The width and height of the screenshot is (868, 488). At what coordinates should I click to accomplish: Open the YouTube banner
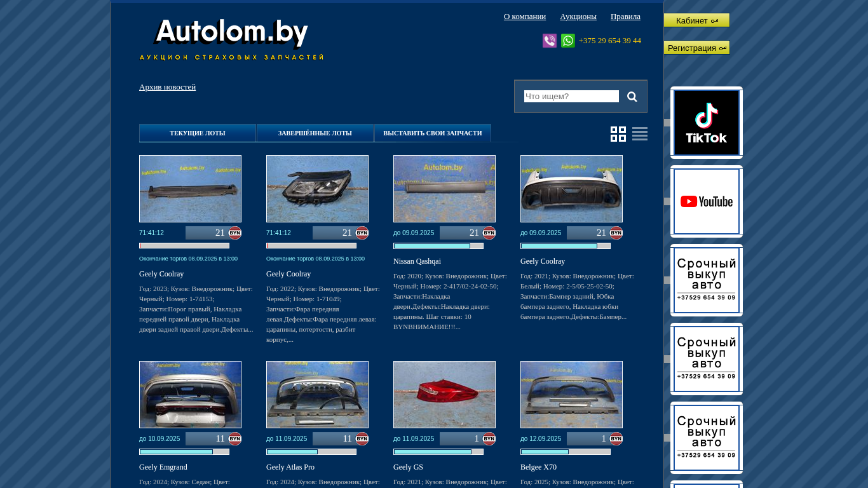coord(707,201)
